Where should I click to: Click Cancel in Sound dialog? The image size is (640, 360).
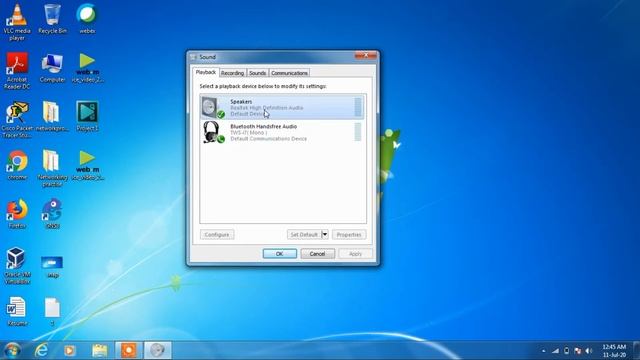318,253
